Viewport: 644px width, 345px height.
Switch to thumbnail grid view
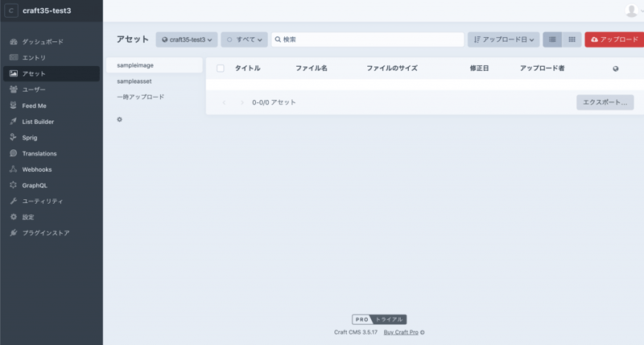tap(572, 39)
